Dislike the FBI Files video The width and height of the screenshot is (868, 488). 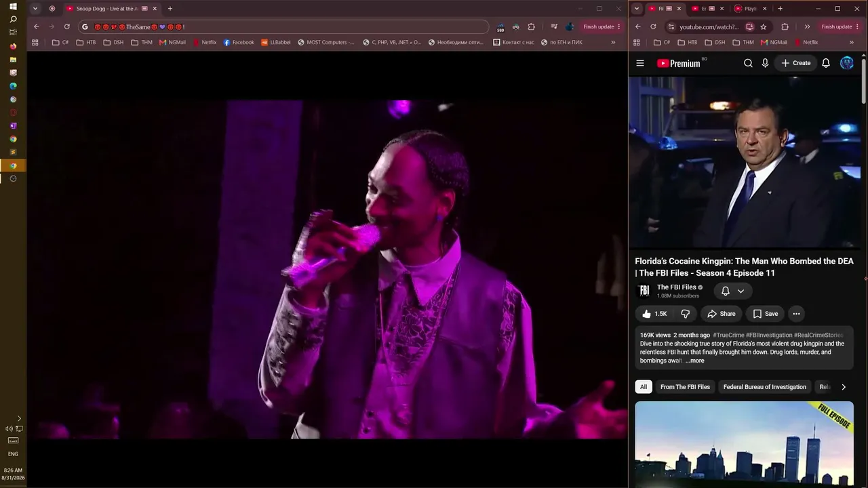coord(686,314)
